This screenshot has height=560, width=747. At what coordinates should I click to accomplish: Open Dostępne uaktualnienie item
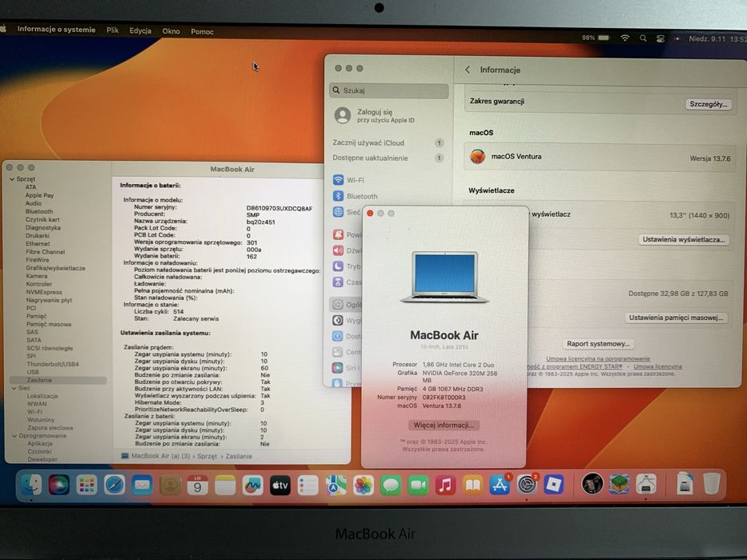coord(388,158)
